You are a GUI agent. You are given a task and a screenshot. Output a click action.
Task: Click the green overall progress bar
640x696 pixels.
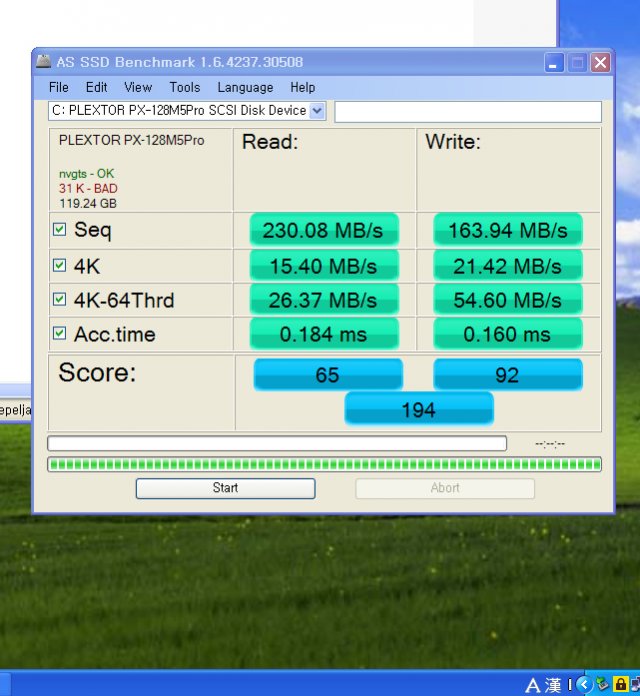pyautogui.click(x=324, y=464)
